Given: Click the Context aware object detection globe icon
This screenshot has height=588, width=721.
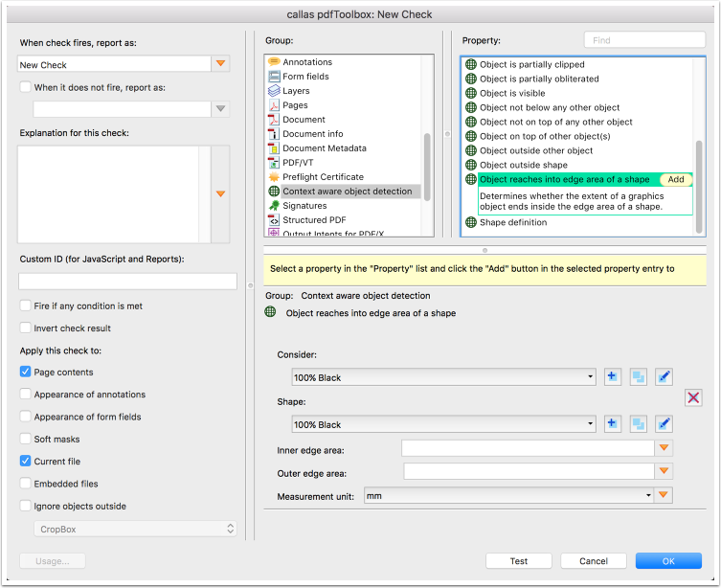Looking at the screenshot, I should pyautogui.click(x=274, y=192).
